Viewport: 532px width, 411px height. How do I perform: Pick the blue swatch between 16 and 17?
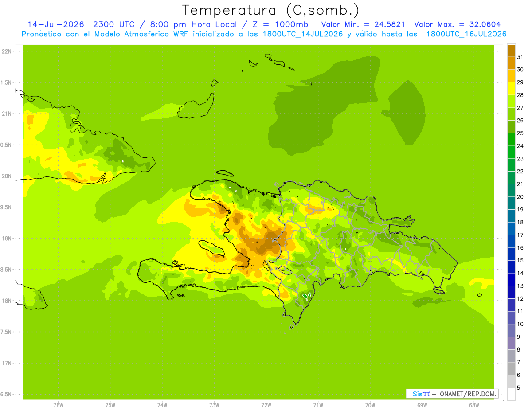pyautogui.click(x=511, y=241)
